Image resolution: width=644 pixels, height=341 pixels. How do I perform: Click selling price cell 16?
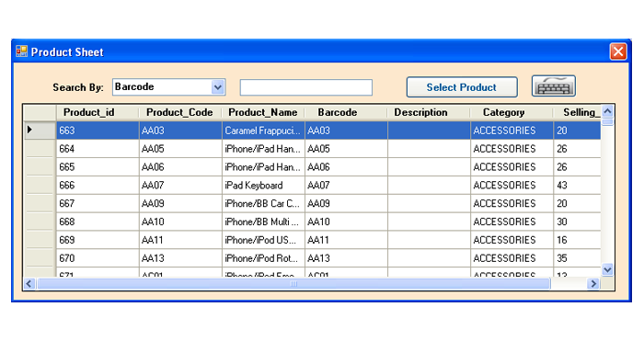[577, 240]
